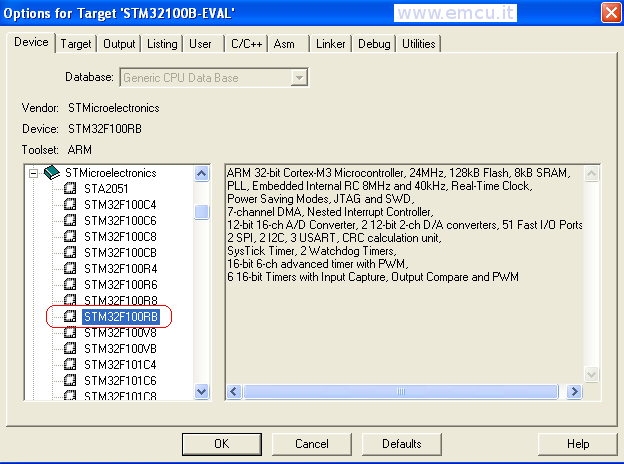Screen dimensions: 624x464
Task: Select device STM32F100R4
Action: click(120, 269)
